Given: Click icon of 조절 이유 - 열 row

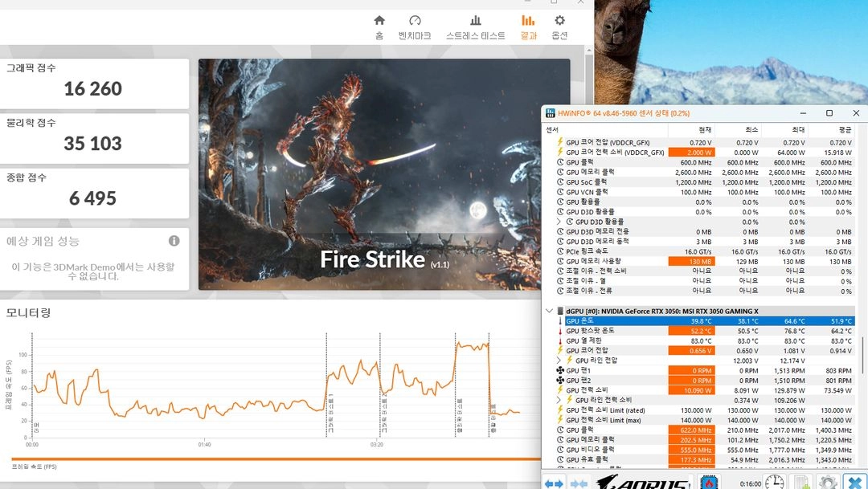Looking at the screenshot, I should pyautogui.click(x=560, y=281).
